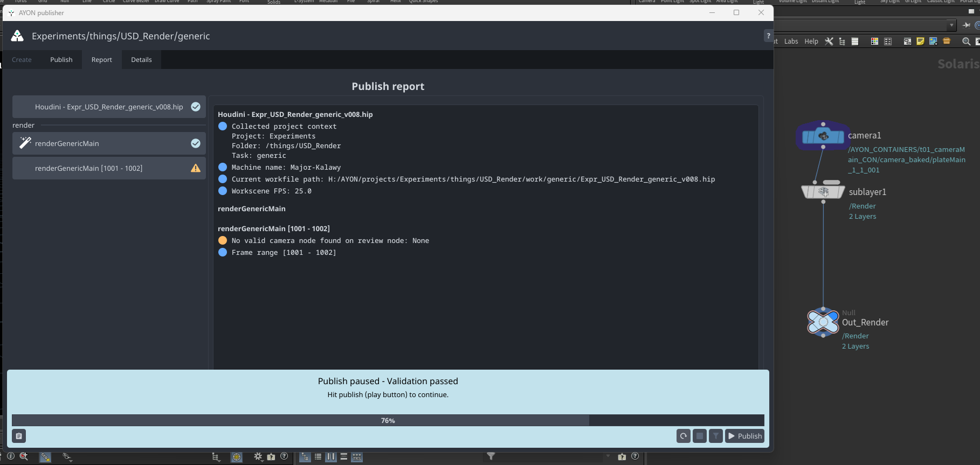Screen dimensions: 980x465
Task: Click the check icon on the renderGenericMain row
Action: (196, 143)
